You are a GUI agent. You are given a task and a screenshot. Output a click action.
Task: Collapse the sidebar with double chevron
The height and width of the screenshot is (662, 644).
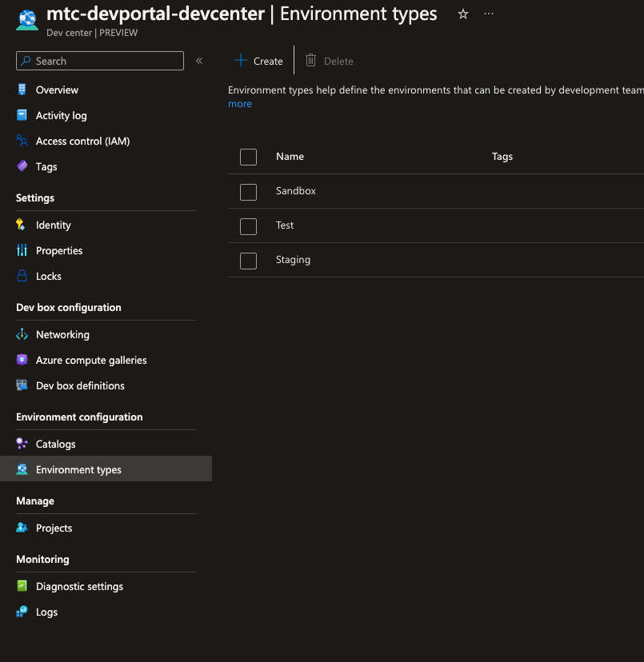199,61
